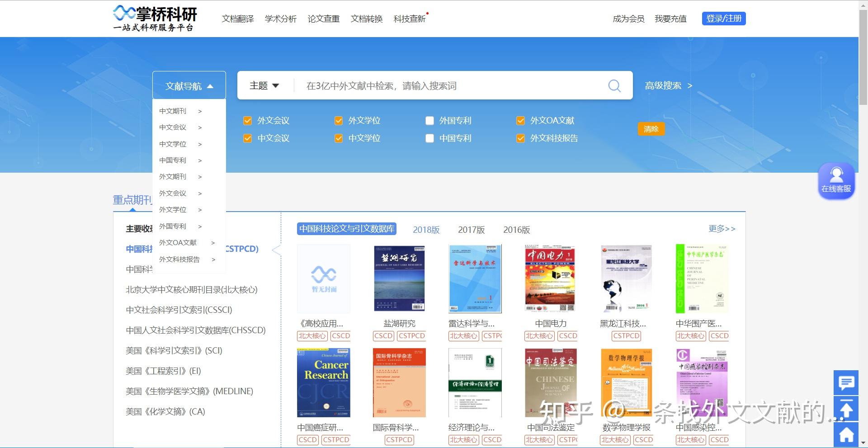Open the 数学物理学报 journal cover
The image size is (868, 448).
(626, 382)
